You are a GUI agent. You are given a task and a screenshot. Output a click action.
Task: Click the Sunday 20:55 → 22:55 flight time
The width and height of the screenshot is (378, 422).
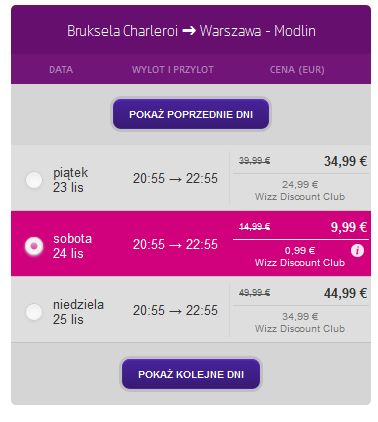(x=175, y=310)
